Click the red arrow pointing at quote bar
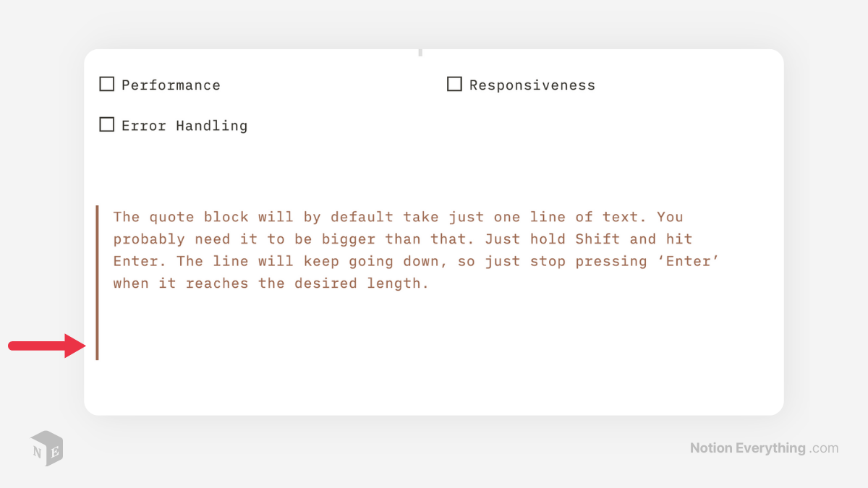The image size is (868, 488). pos(47,346)
